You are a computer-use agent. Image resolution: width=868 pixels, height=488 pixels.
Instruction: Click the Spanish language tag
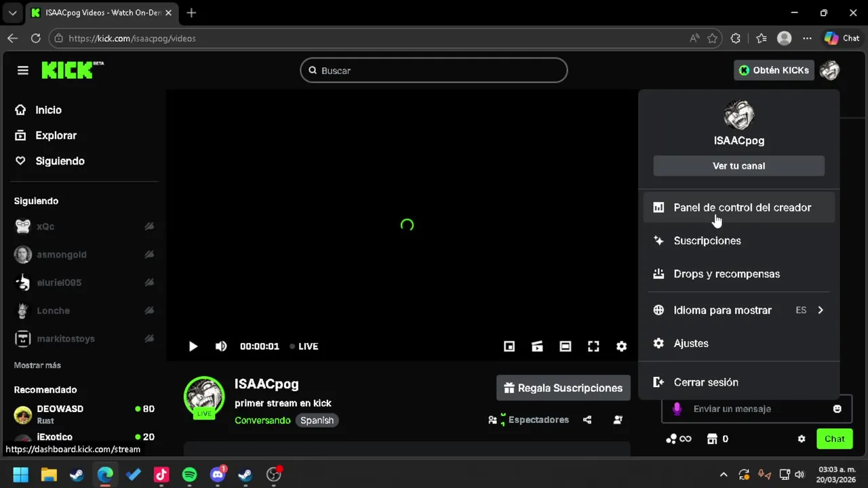point(317,420)
